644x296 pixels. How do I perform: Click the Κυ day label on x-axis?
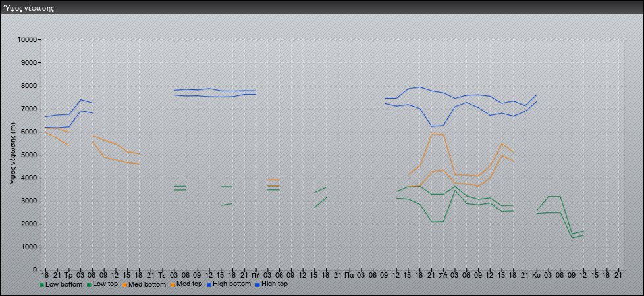click(537, 275)
